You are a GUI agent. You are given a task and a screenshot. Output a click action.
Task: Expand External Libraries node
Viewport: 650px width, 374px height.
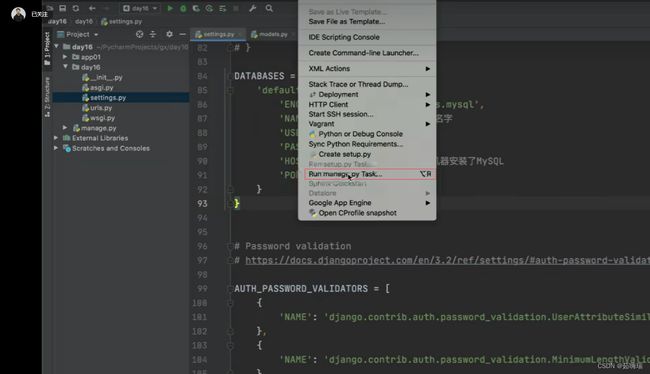click(56, 138)
